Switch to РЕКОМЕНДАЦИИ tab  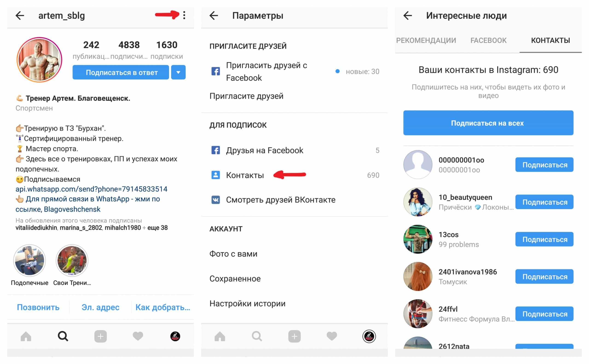[x=426, y=40]
